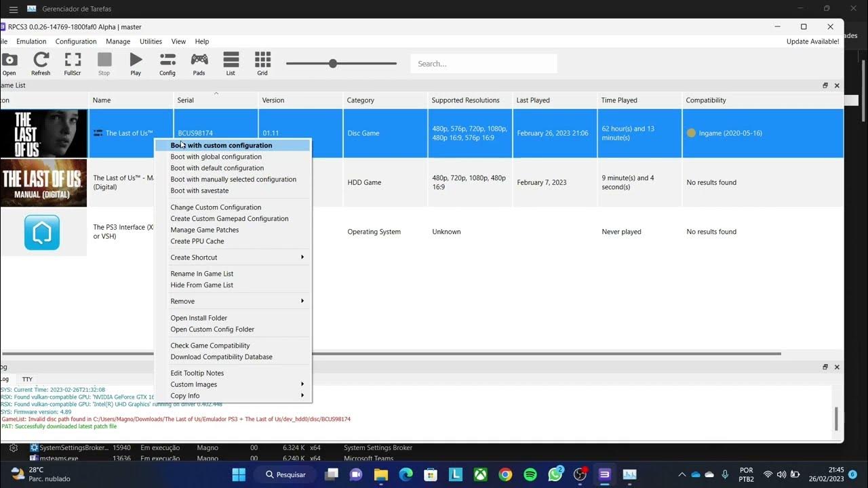Open the Help menu
The width and height of the screenshot is (868, 488).
202,41
